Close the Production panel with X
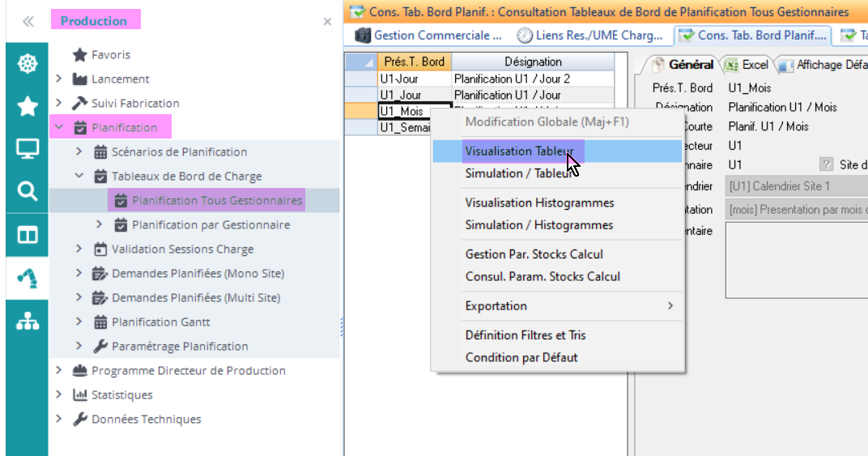 click(327, 22)
